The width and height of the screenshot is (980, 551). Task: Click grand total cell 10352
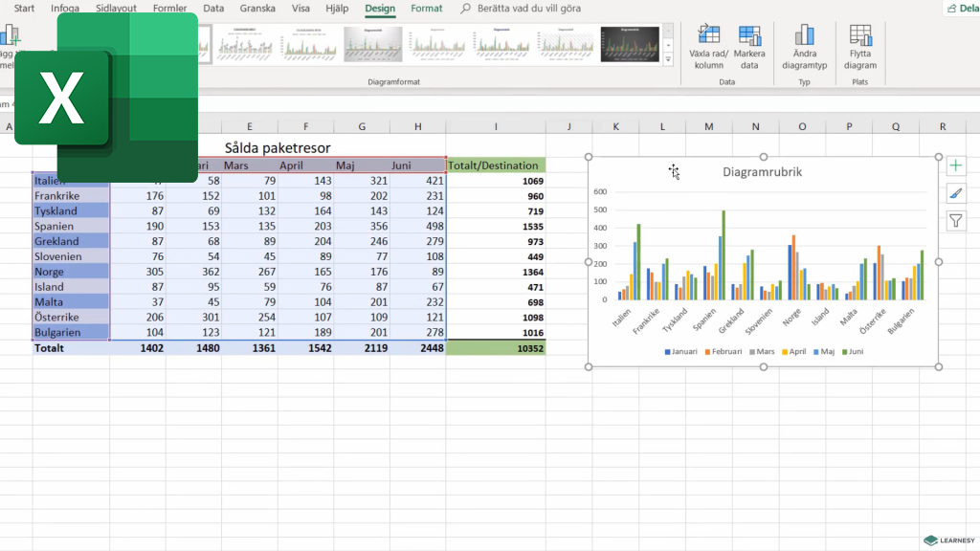496,348
